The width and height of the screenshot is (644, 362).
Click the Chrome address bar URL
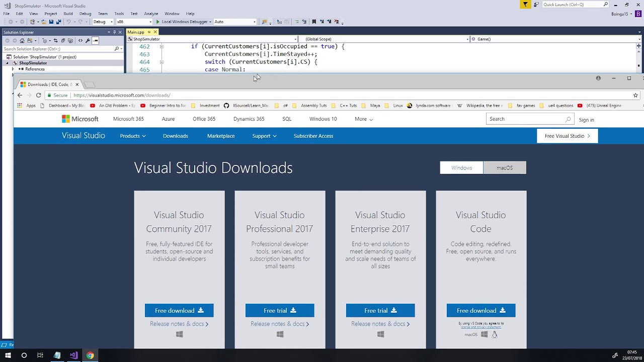(122, 95)
